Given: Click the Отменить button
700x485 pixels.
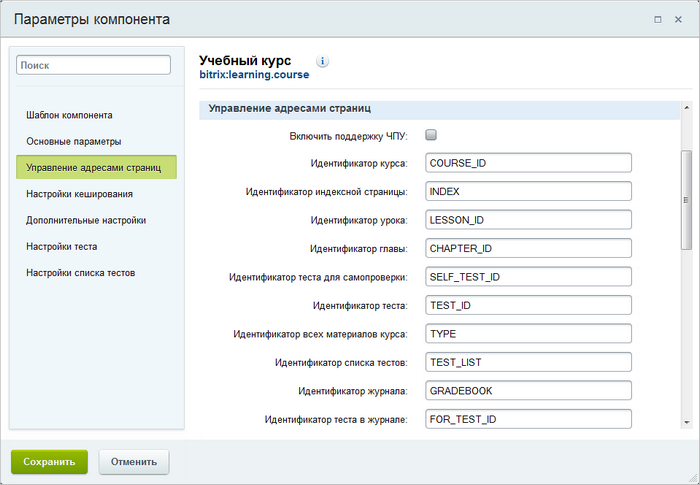Looking at the screenshot, I should pos(134,462).
